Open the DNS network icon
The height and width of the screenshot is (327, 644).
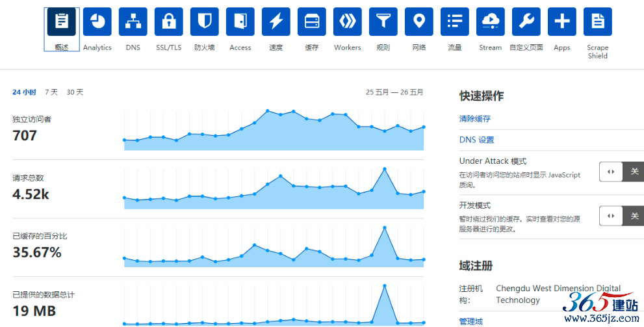coord(133,21)
